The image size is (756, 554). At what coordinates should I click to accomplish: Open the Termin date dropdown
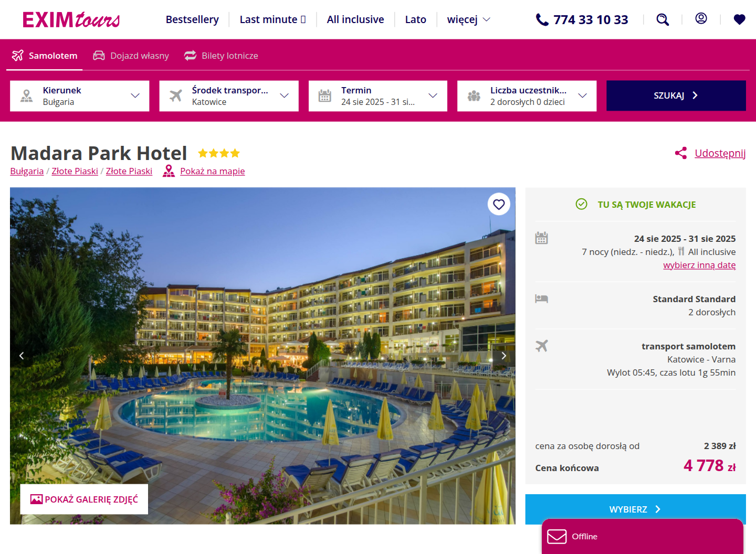378,96
